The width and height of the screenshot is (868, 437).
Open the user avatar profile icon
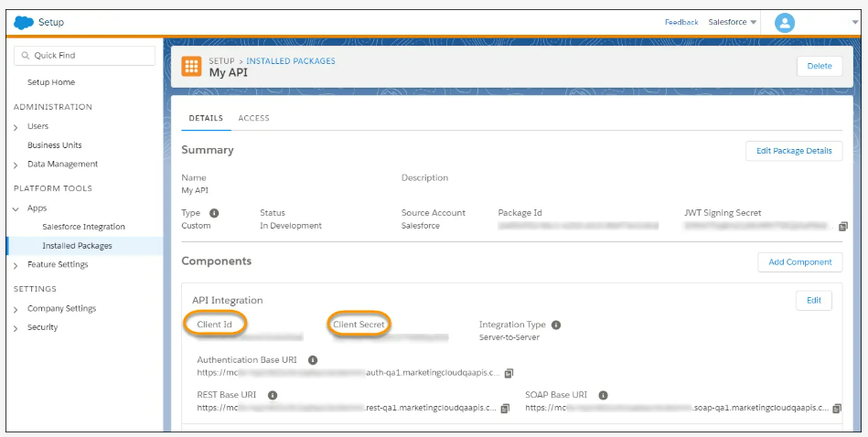[x=785, y=23]
